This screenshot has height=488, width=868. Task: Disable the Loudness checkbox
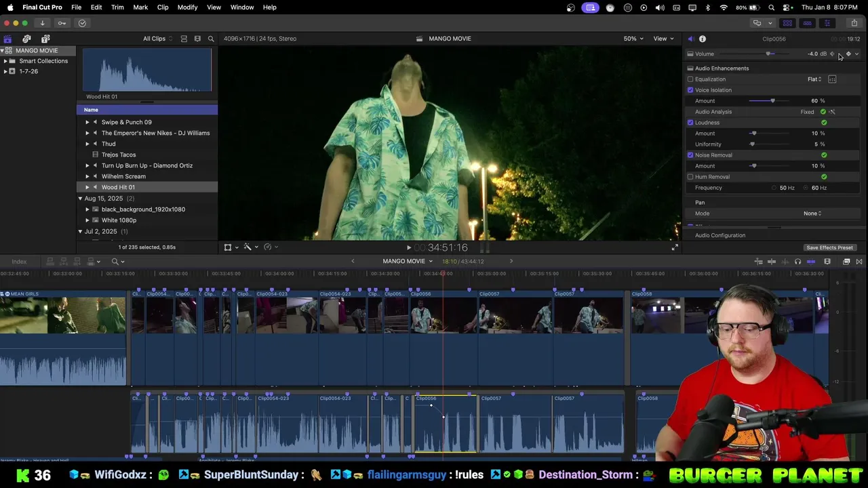coord(690,123)
